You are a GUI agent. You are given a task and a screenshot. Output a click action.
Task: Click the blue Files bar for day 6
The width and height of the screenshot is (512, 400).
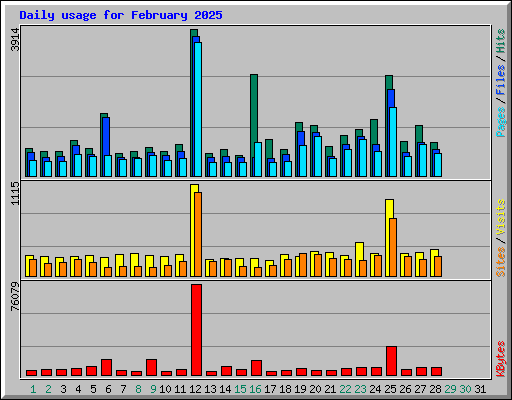[106, 136]
